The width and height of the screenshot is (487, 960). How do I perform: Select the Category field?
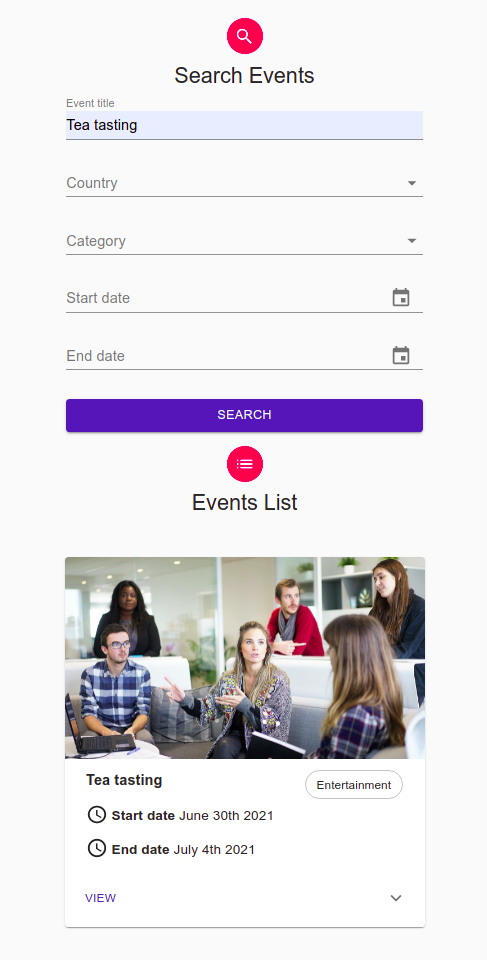point(244,241)
